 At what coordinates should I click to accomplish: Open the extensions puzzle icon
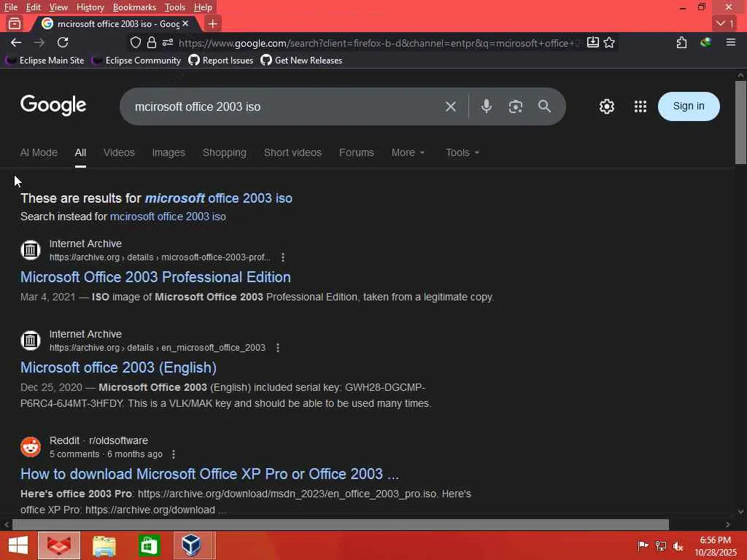pos(682,42)
